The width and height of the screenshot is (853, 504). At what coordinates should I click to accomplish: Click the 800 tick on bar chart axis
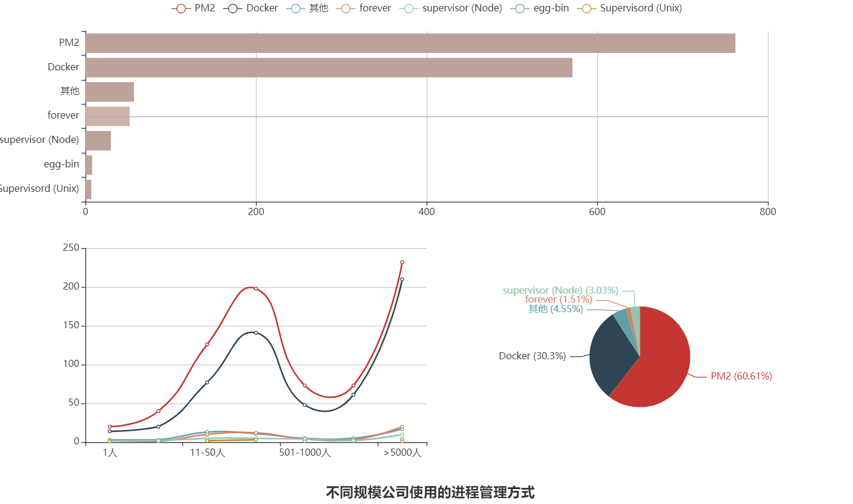click(x=768, y=211)
